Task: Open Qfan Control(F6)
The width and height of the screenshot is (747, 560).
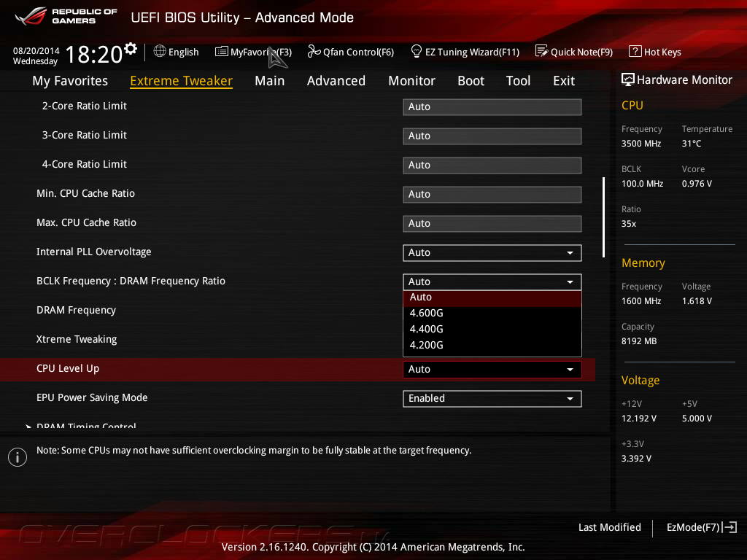Action: pyautogui.click(x=351, y=52)
